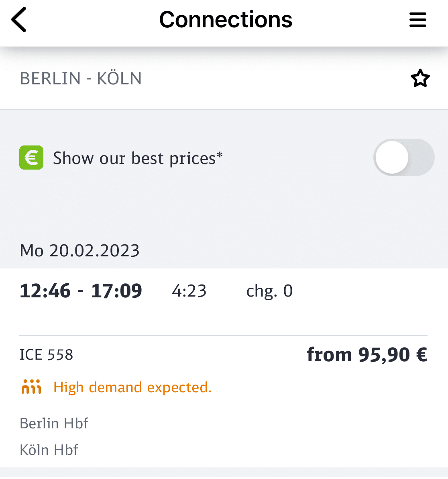Click the orange high demand people icon
This screenshot has height=479, width=448.
coord(31,387)
